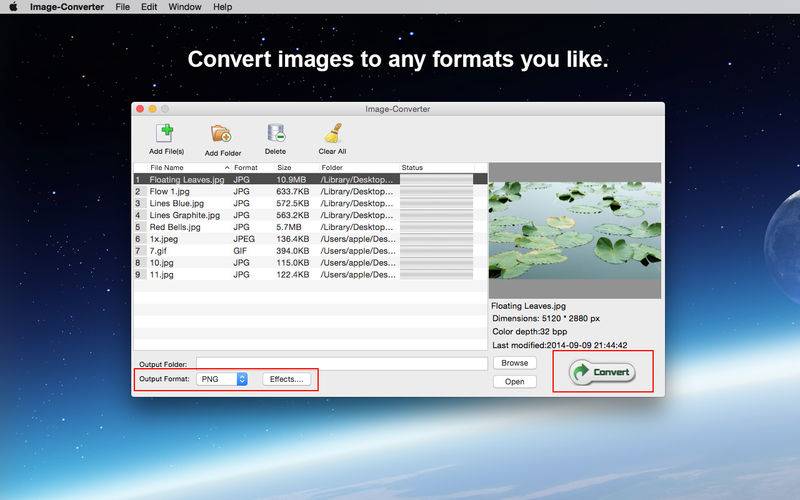The height and width of the screenshot is (500, 800).
Task: Open the Edit menu
Action: point(149,7)
